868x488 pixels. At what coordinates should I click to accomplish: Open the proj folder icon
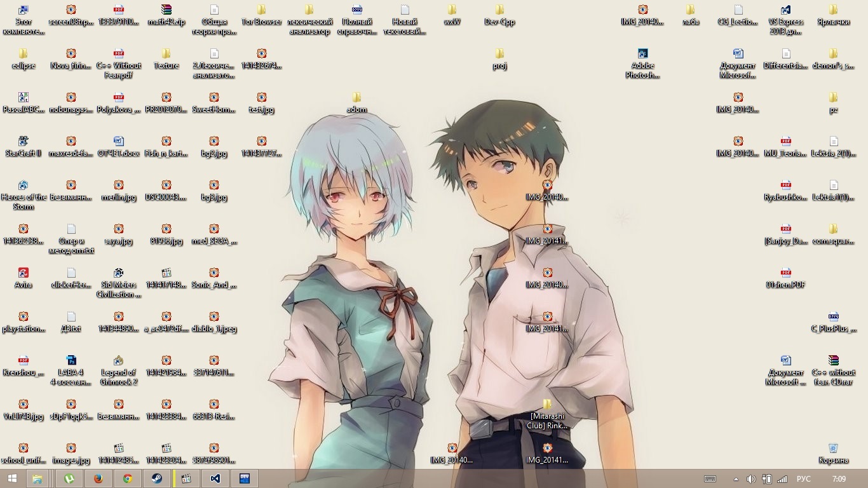(x=499, y=59)
